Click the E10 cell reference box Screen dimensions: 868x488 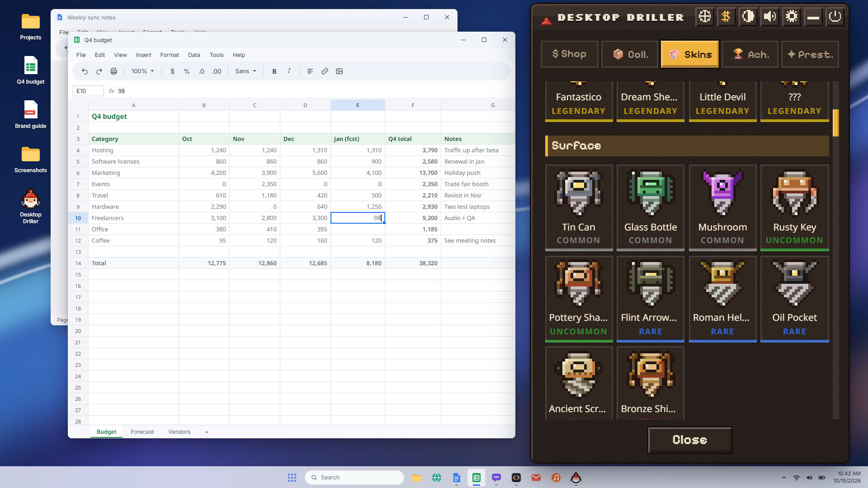click(x=88, y=91)
